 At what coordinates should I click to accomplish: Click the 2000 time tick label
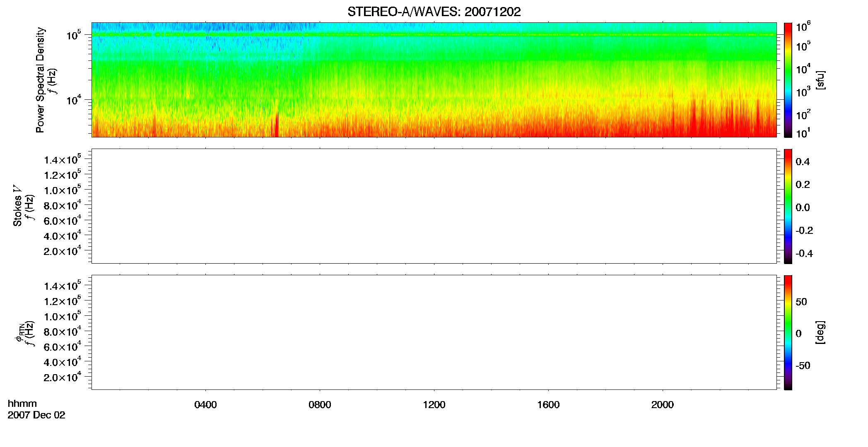(x=663, y=405)
